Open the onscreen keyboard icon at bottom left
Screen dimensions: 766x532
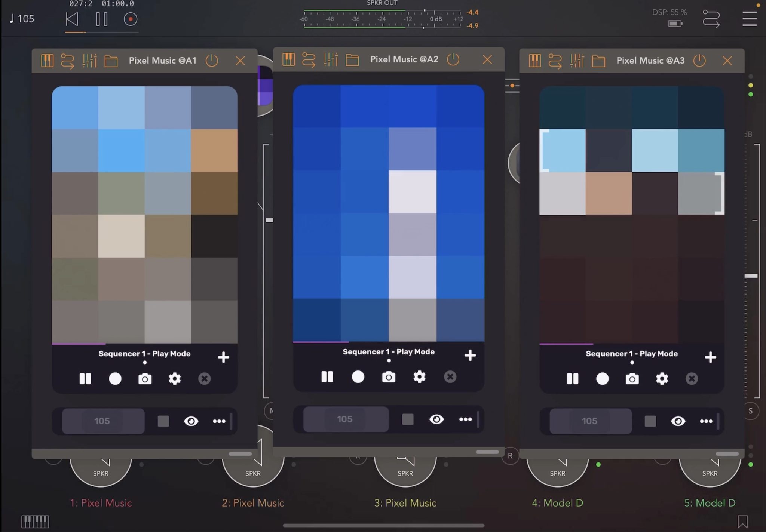pos(35,521)
